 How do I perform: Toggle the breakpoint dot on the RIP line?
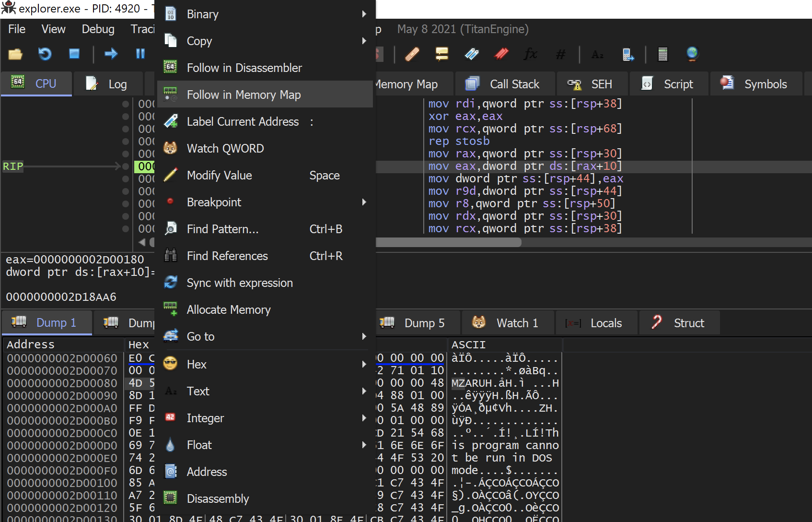pyautogui.click(x=126, y=166)
